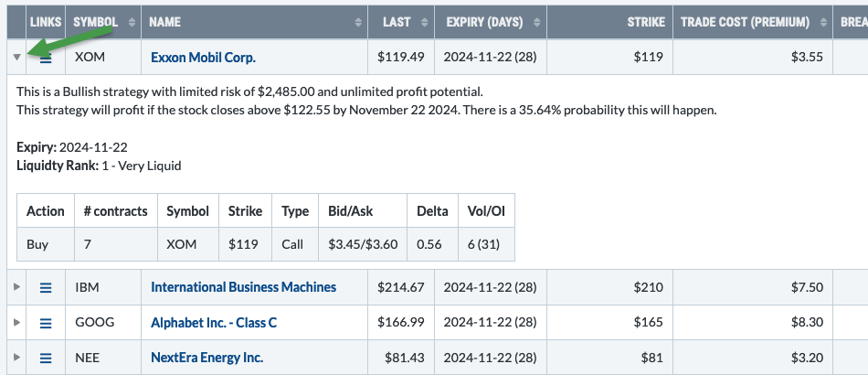
Task: Click the Bullish strategy limited risk sentence
Action: [x=249, y=91]
